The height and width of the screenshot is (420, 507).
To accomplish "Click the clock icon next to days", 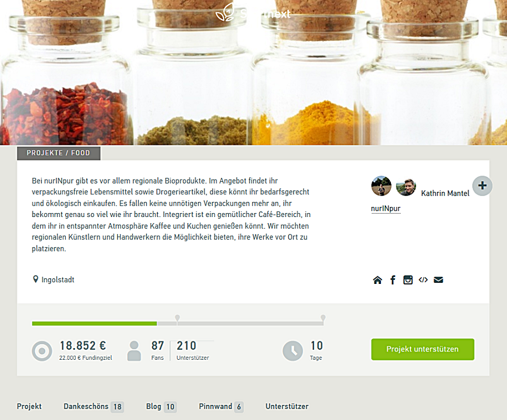I will click(x=293, y=351).
